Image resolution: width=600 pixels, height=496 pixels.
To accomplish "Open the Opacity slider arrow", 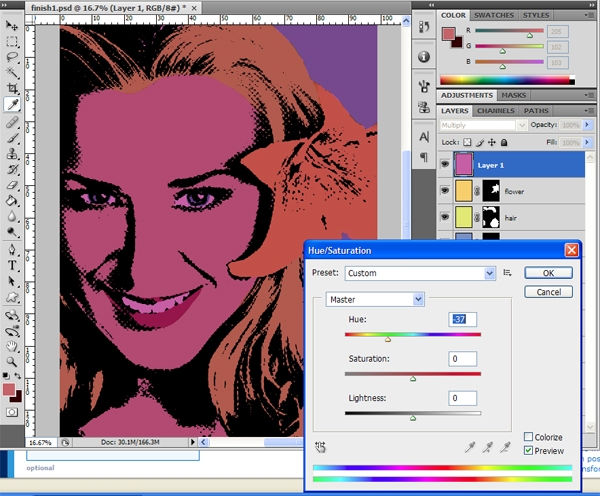I will pos(587,125).
